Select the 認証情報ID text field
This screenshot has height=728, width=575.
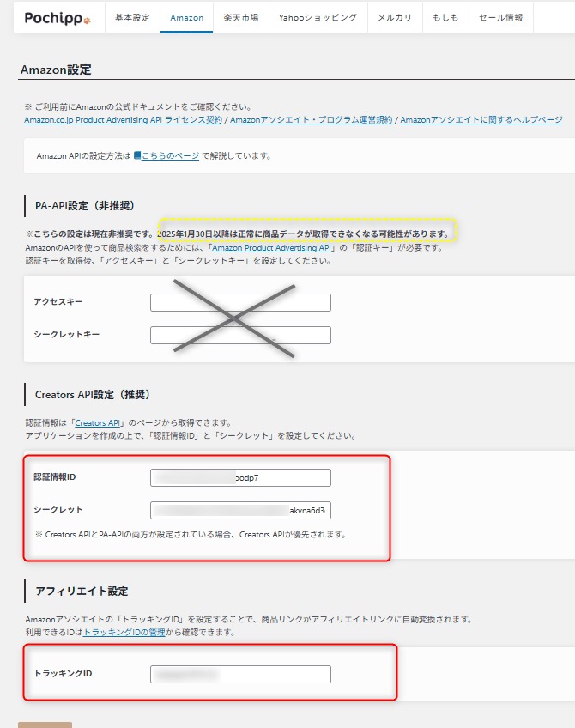coord(240,477)
